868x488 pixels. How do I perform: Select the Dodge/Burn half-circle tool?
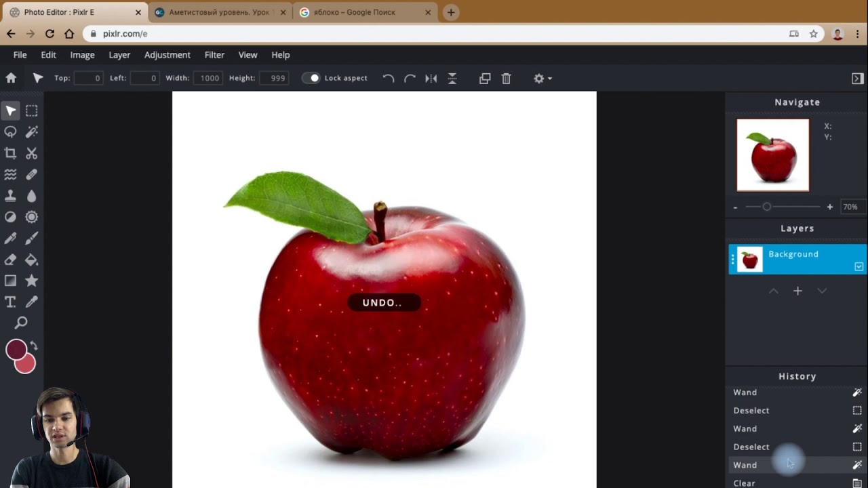tap(10, 217)
